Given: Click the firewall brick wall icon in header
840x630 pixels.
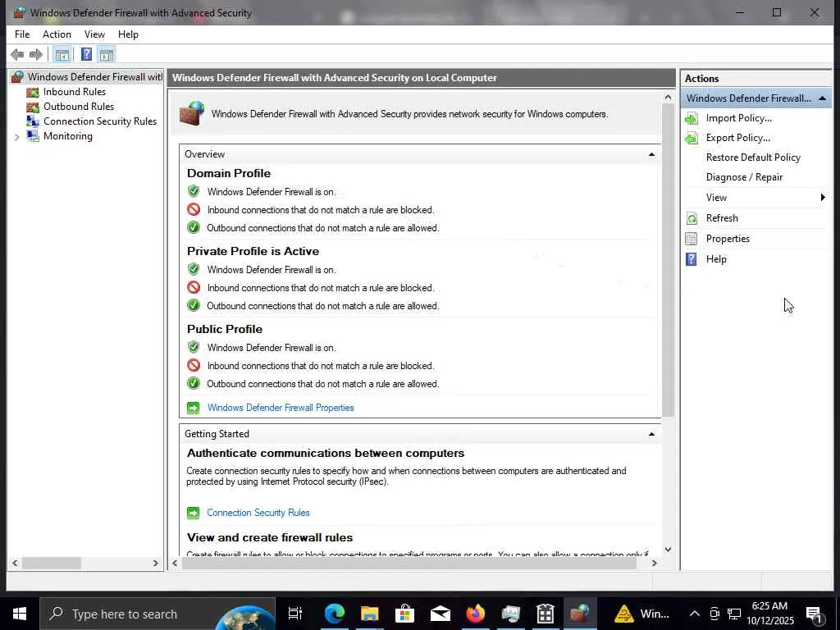Looking at the screenshot, I should tap(192, 113).
